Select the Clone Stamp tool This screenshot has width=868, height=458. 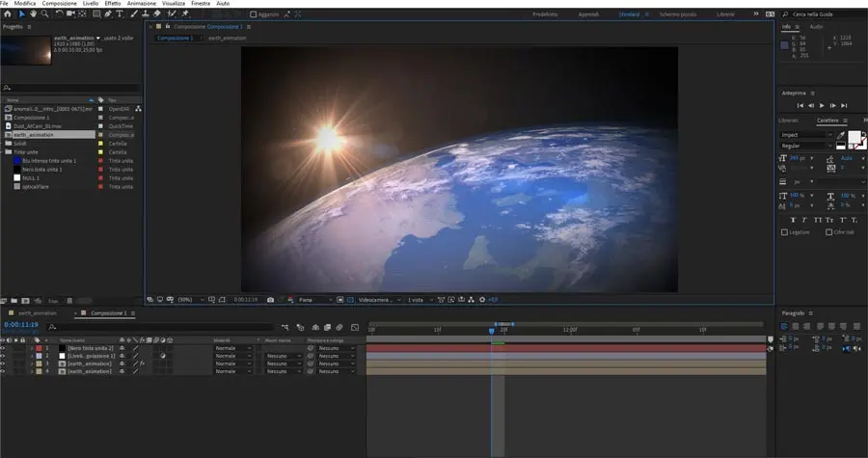pyautogui.click(x=145, y=13)
